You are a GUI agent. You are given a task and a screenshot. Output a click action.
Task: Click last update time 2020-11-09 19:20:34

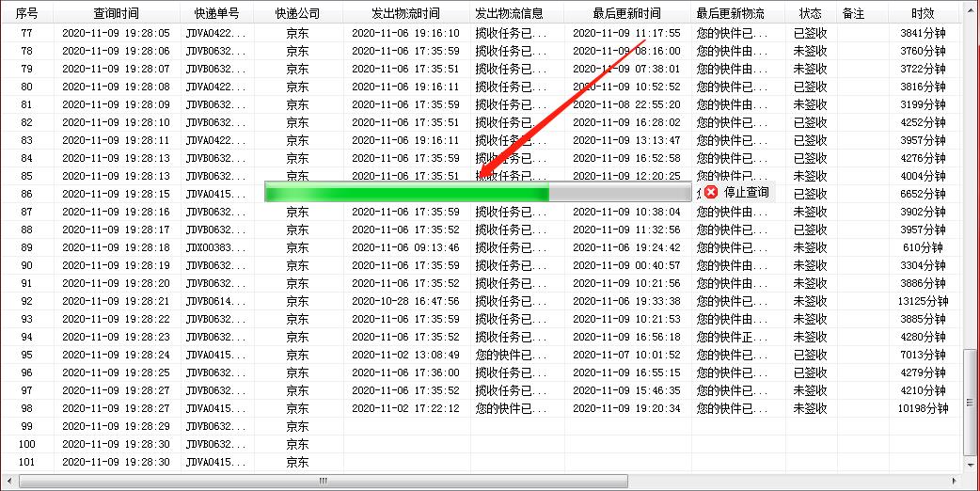tap(627, 409)
